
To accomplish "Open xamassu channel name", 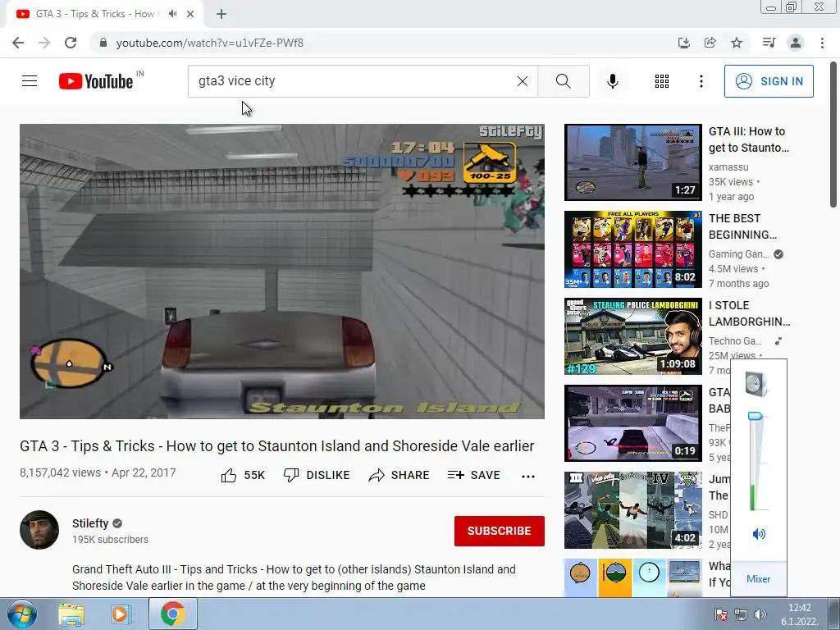I will click(728, 167).
